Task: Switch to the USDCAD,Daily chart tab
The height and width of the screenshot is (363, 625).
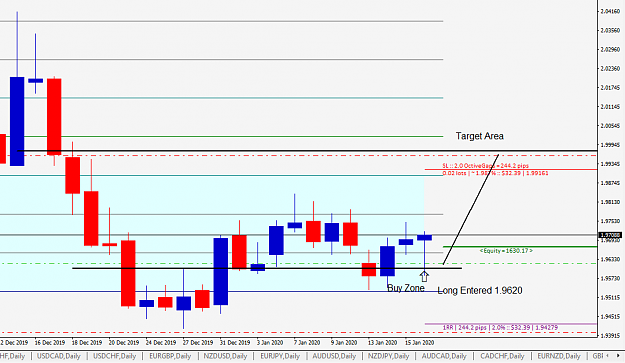Action: (x=59, y=356)
